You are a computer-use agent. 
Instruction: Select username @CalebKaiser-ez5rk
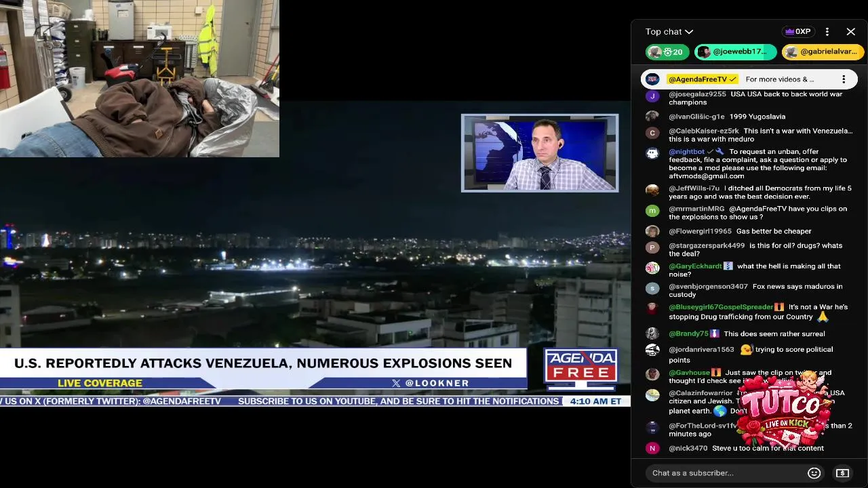(x=704, y=131)
